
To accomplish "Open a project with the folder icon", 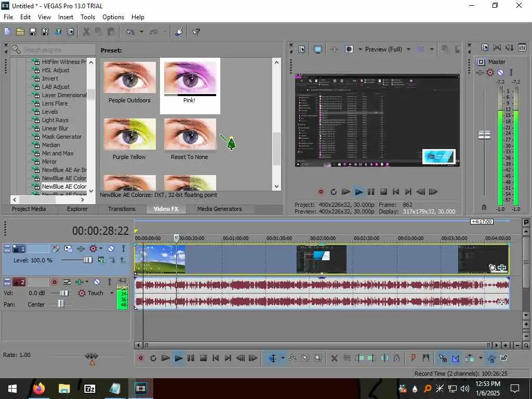I will click(x=20, y=32).
